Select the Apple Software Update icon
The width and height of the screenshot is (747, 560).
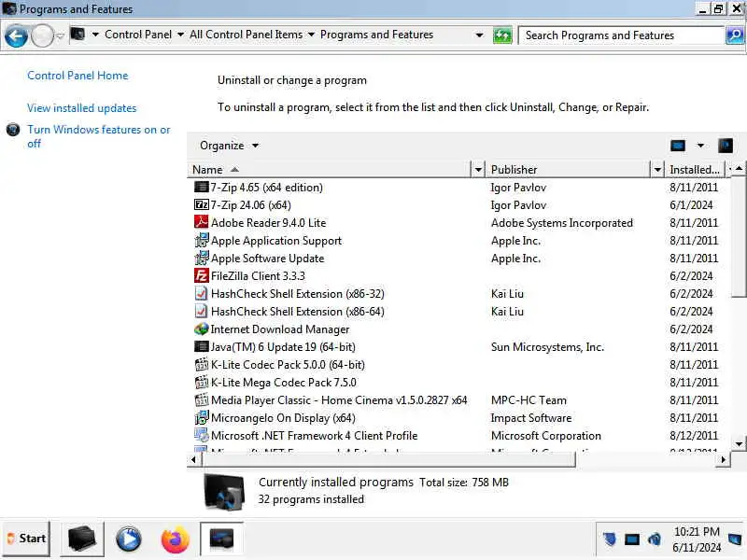tap(202, 259)
